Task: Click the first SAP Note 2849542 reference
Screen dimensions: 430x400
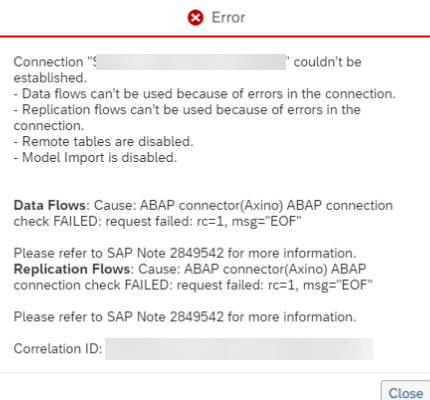Action: [x=165, y=253]
